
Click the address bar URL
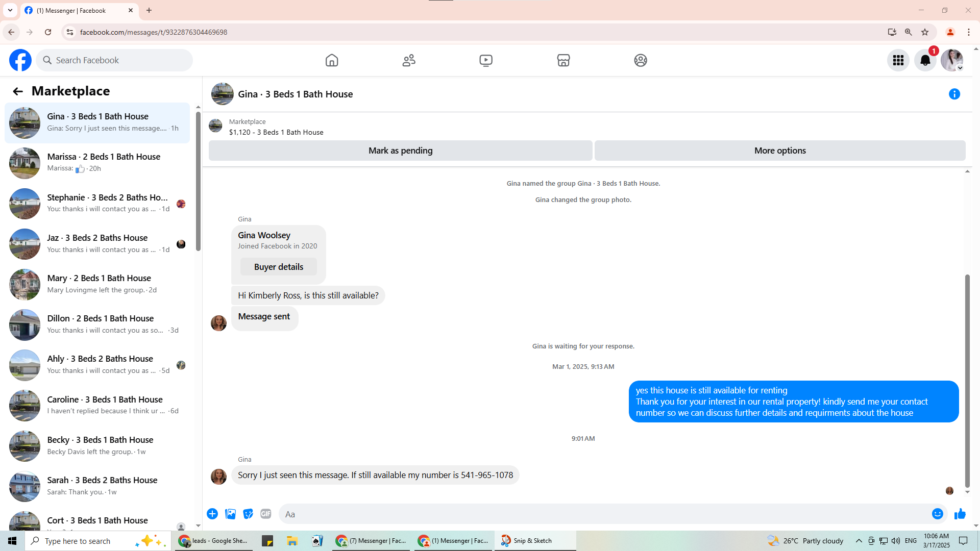point(154,32)
